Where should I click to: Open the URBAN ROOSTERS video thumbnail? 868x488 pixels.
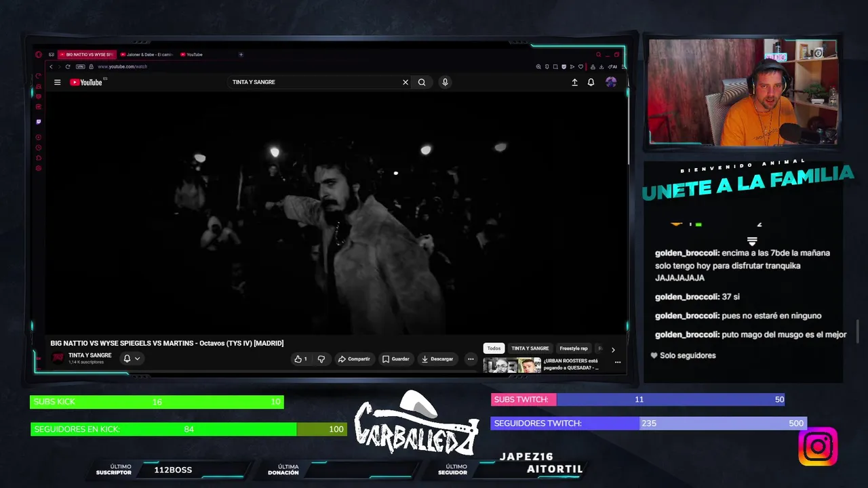click(x=512, y=365)
